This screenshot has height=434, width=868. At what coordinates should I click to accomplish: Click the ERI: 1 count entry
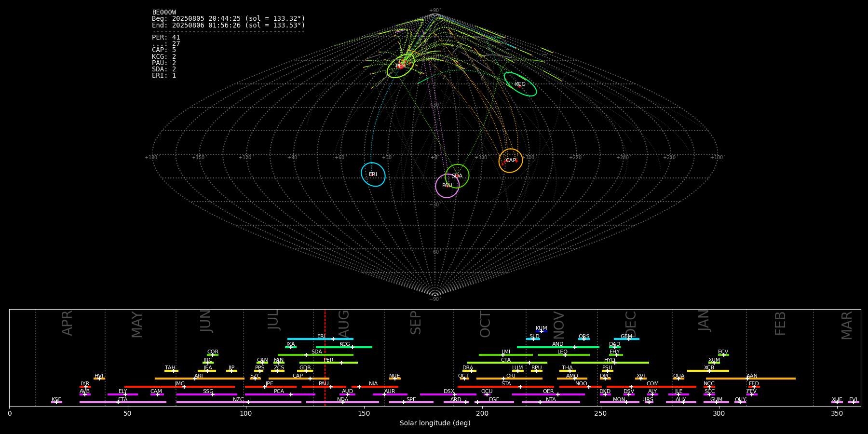point(164,76)
